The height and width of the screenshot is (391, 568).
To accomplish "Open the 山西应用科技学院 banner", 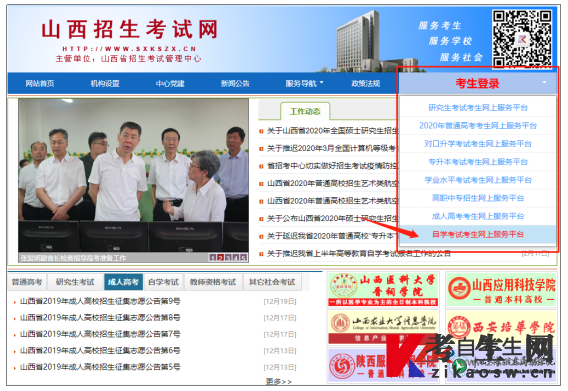I will pos(502,289).
